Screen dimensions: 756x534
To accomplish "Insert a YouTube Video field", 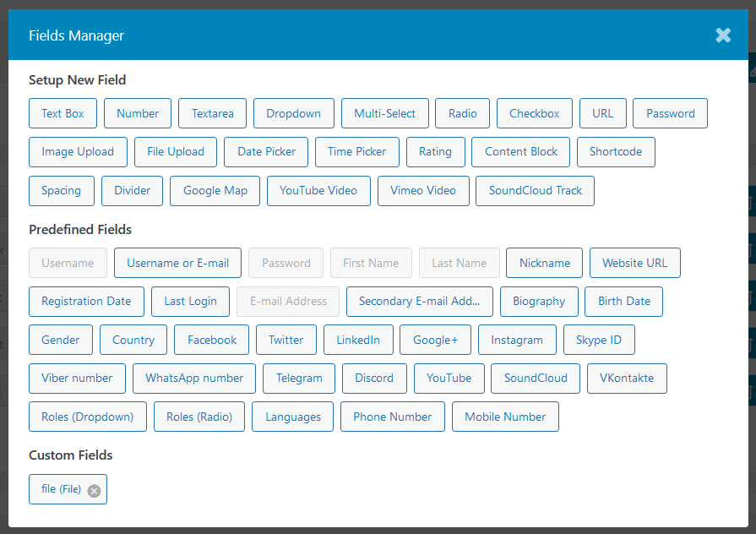I will pos(318,191).
